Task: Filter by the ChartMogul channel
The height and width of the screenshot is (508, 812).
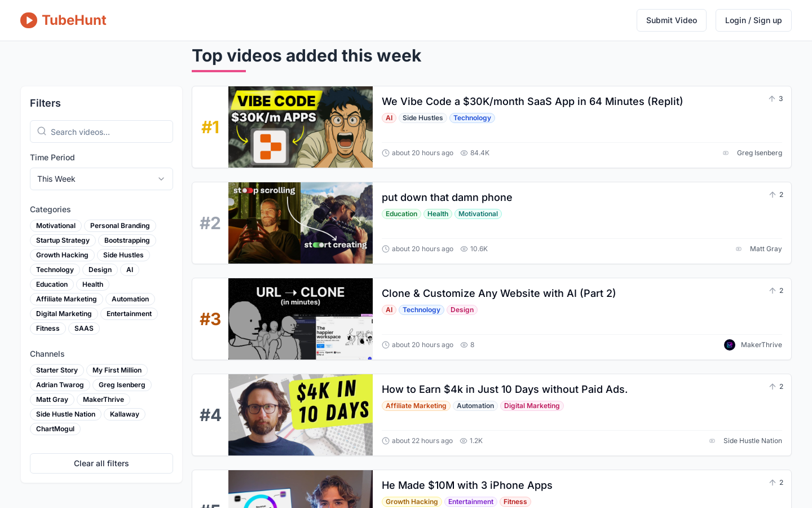Action: pyautogui.click(x=55, y=429)
